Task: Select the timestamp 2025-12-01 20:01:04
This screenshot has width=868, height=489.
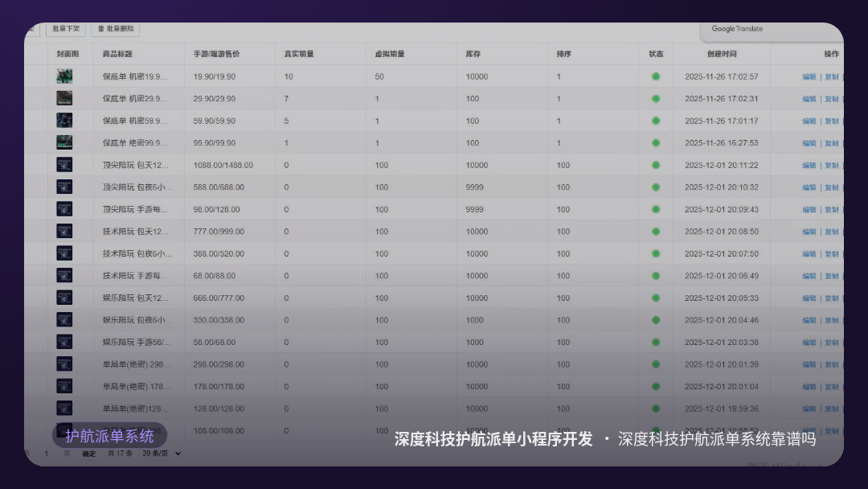Action: click(721, 387)
